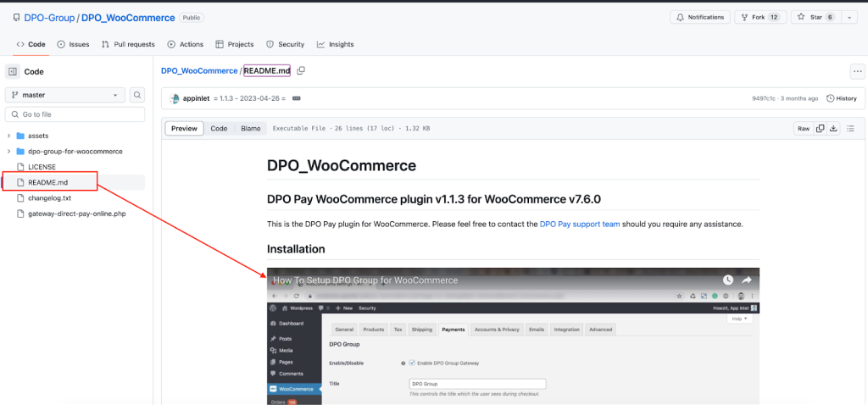Click the appinlet author avatar
This screenshot has width=868, height=405.
pos(174,98)
